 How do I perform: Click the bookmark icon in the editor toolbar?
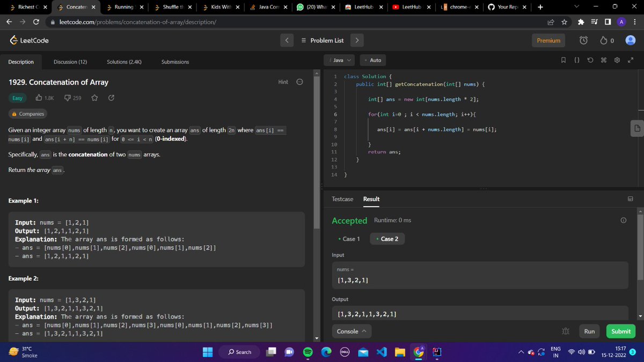(x=563, y=61)
